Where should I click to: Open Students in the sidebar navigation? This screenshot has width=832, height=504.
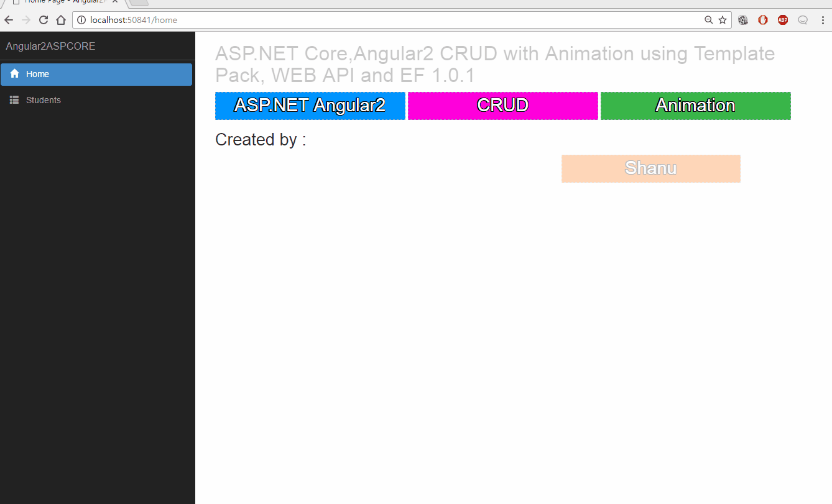96,100
